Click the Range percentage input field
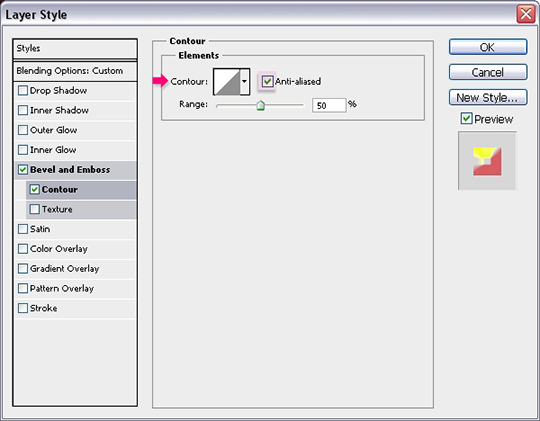The width and height of the screenshot is (540, 421). click(x=329, y=105)
